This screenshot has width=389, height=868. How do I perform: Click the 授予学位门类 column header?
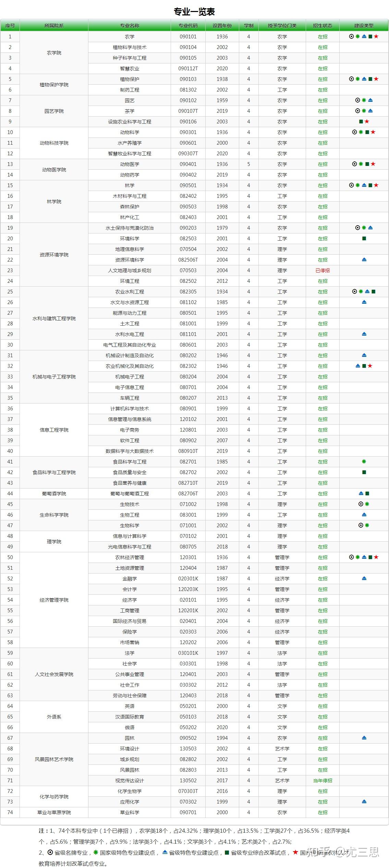(282, 26)
